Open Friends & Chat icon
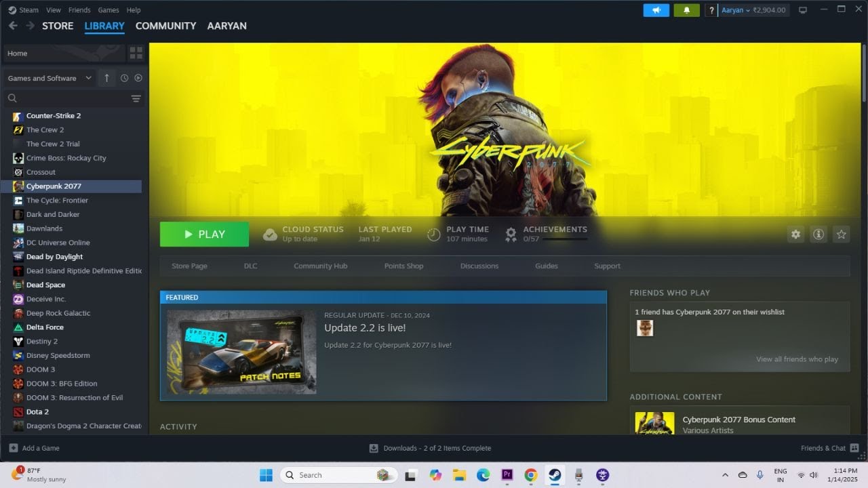868x488 pixels. coord(854,448)
